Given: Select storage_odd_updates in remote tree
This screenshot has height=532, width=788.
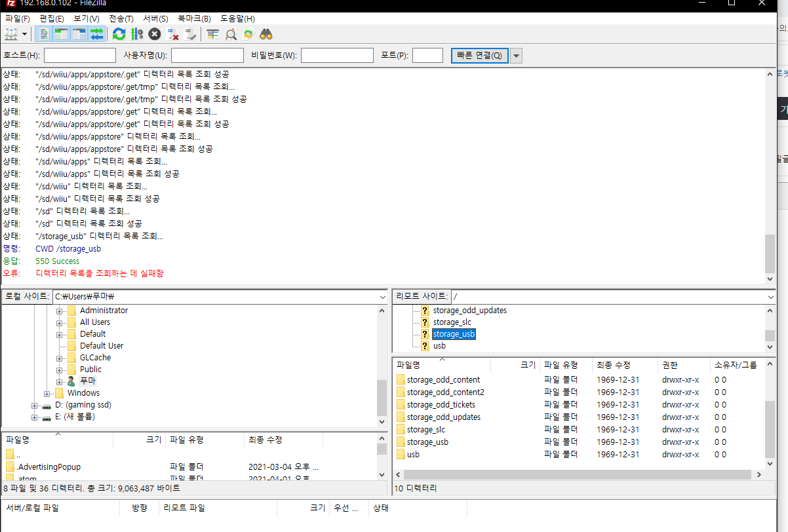Looking at the screenshot, I should (469, 311).
